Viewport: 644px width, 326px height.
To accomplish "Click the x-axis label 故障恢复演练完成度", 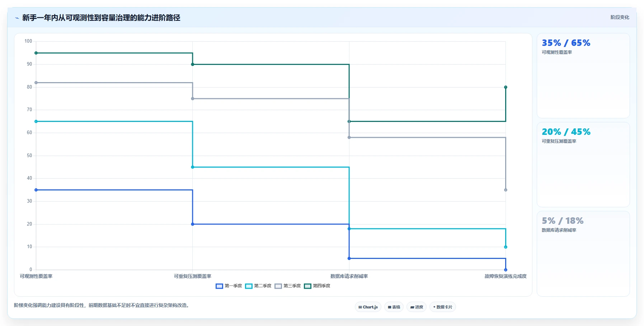I will click(506, 276).
